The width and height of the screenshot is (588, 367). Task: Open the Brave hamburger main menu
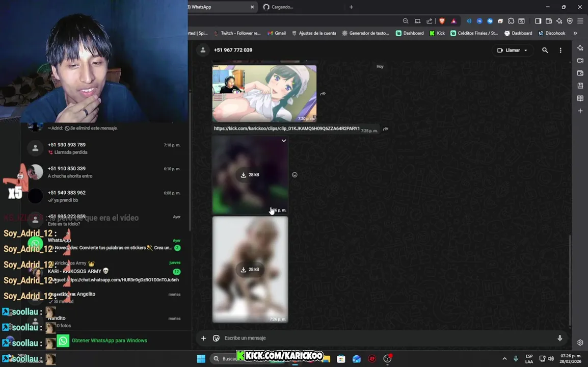coord(580,21)
